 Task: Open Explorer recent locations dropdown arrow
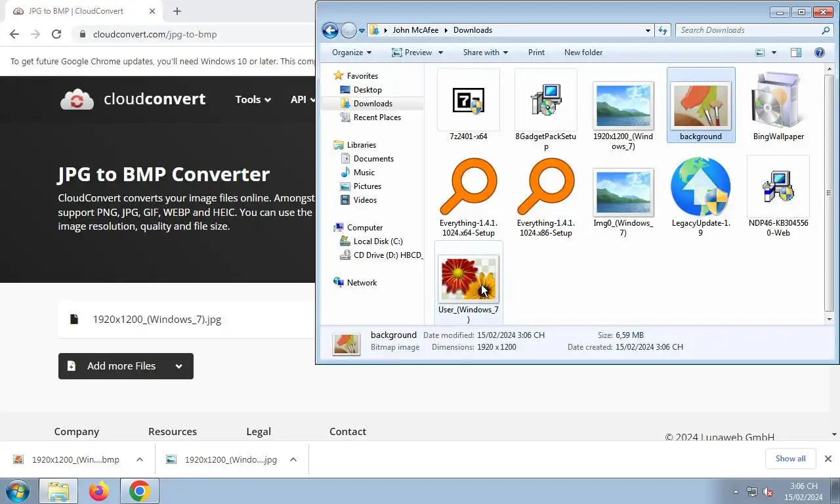pos(362,31)
